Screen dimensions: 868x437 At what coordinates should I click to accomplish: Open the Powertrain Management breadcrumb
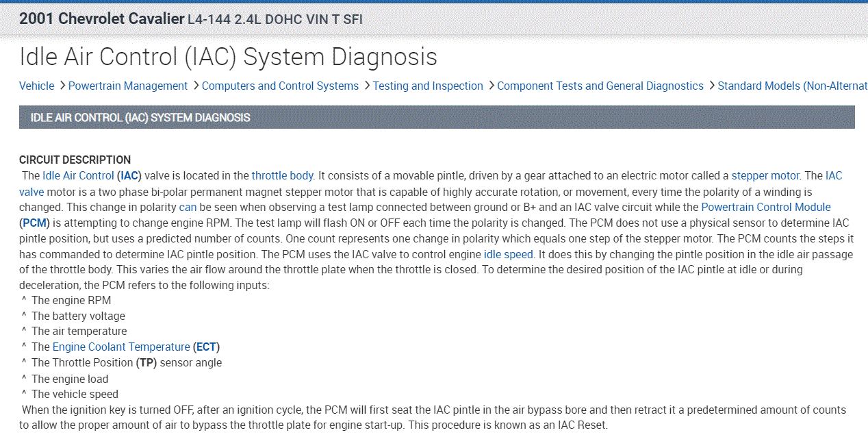tap(128, 86)
